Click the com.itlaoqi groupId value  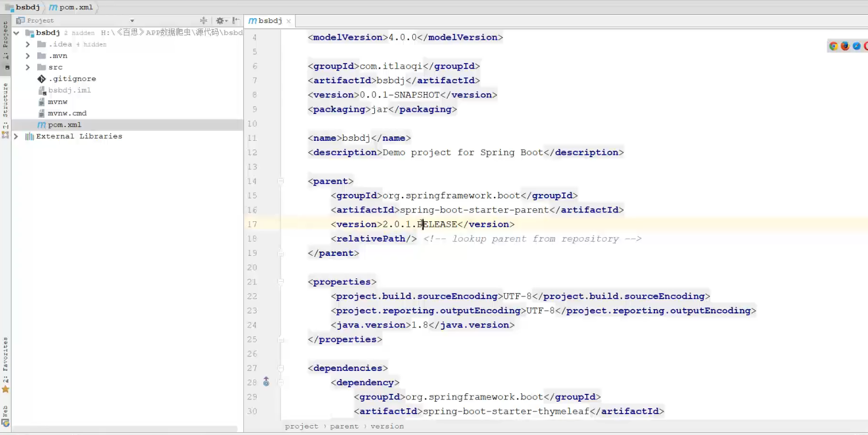click(391, 66)
